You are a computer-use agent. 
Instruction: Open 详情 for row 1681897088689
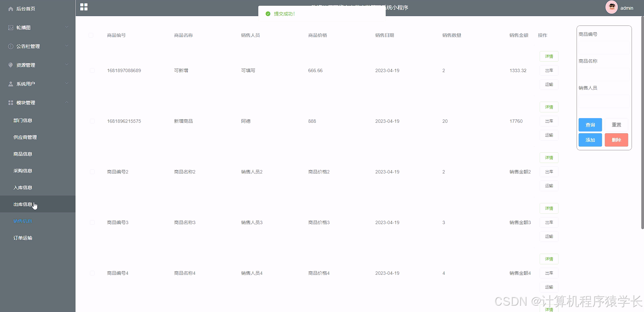549,56
